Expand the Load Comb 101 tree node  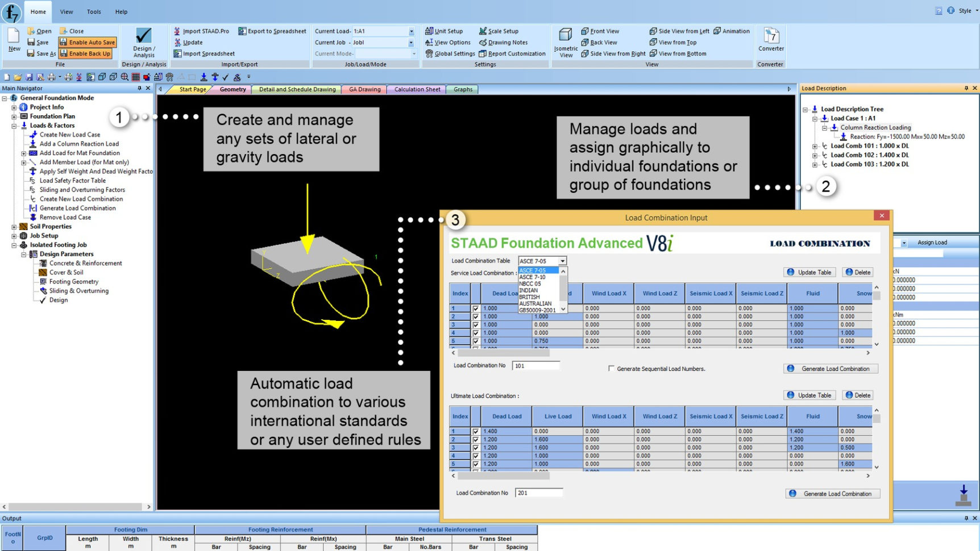(x=815, y=146)
